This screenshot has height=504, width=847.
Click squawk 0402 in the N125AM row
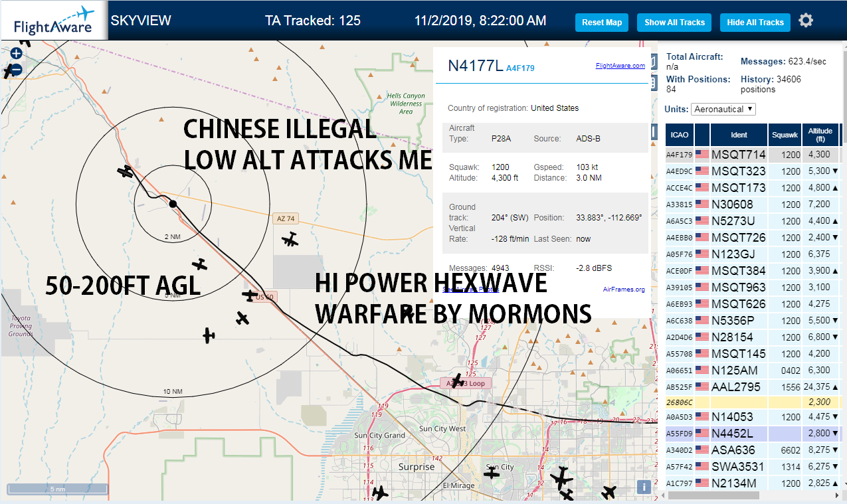pos(791,371)
